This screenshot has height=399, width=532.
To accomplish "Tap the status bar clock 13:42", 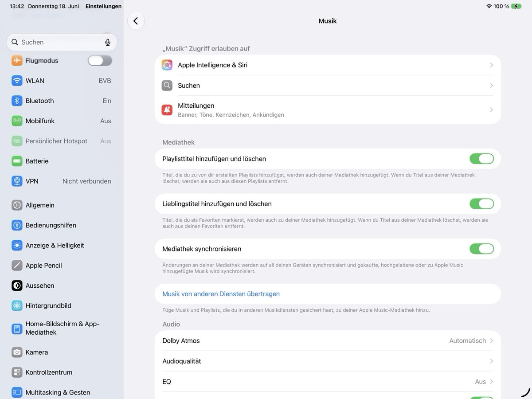I will coord(17,6).
